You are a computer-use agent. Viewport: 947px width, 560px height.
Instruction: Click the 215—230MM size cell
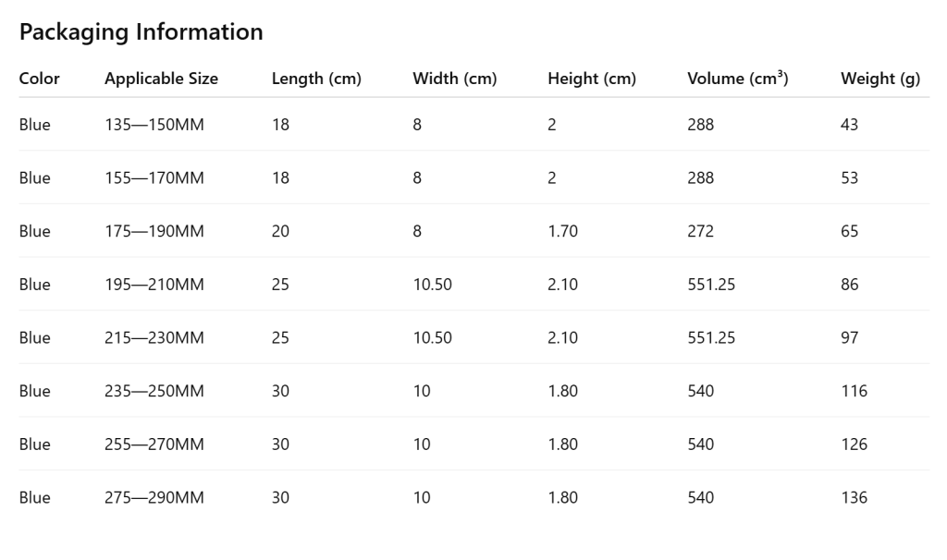pyautogui.click(x=154, y=337)
